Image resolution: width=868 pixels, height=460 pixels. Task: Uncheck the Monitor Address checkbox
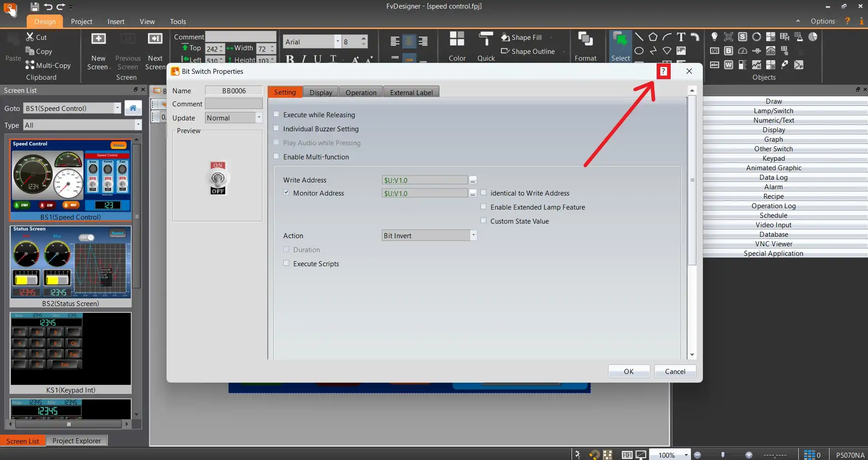pos(286,192)
